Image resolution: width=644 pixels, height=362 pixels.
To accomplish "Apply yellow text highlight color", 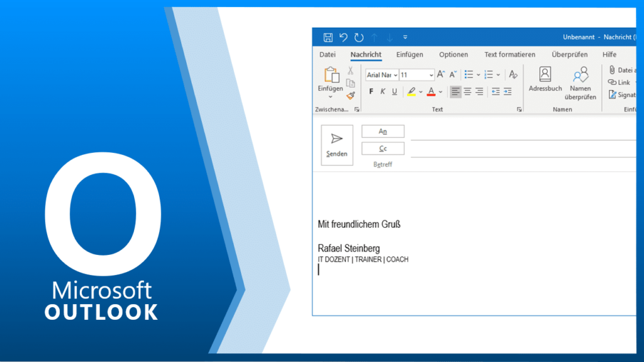I will tap(411, 91).
